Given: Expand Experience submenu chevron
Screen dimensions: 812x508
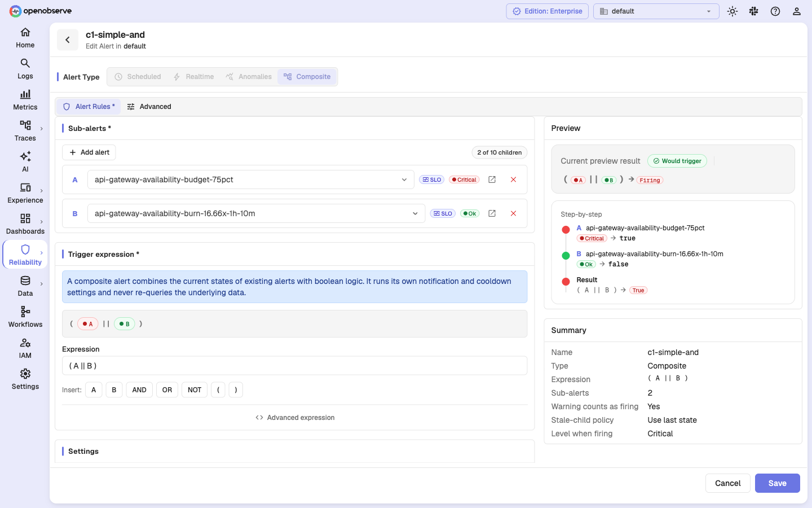Looking at the screenshot, I should coord(42,191).
